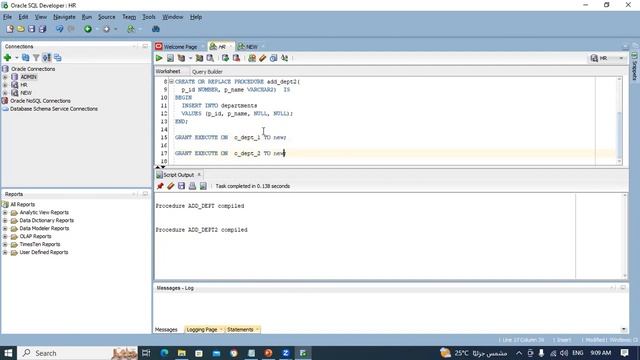
Task: Open File Explorer from taskbar
Action: 182,353
